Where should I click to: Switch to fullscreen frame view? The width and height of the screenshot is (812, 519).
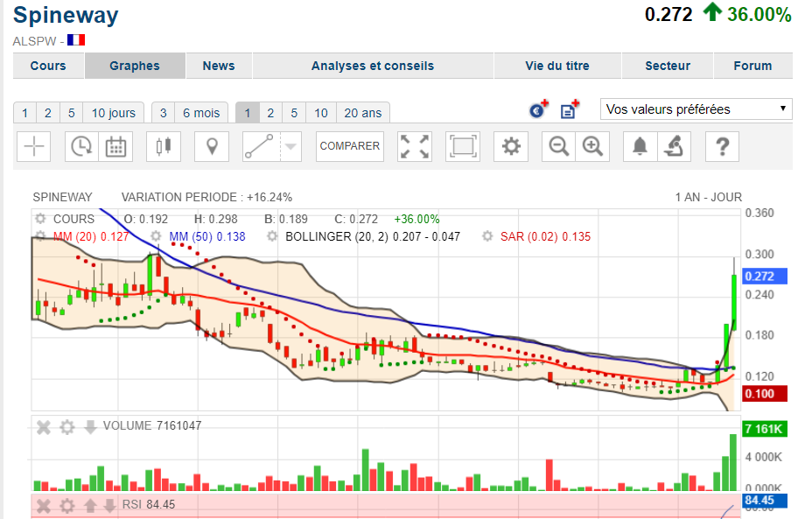pos(463,146)
